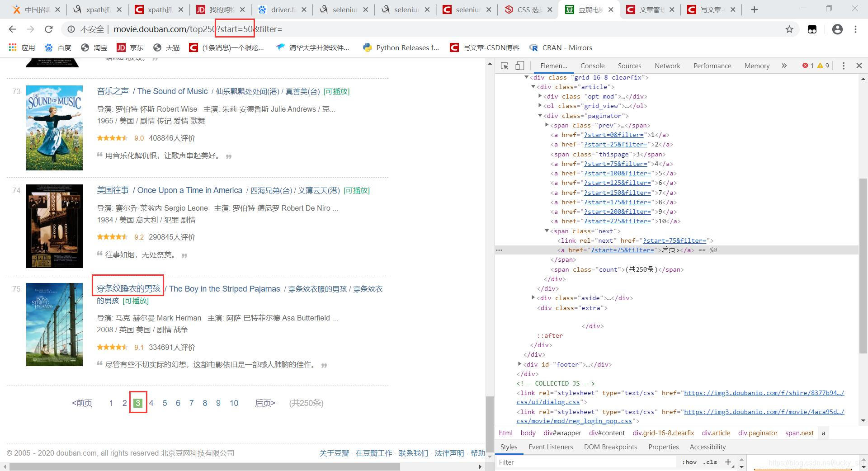Click the Styles filter input field
Screen dimensions: 868x471
click(x=586, y=462)
